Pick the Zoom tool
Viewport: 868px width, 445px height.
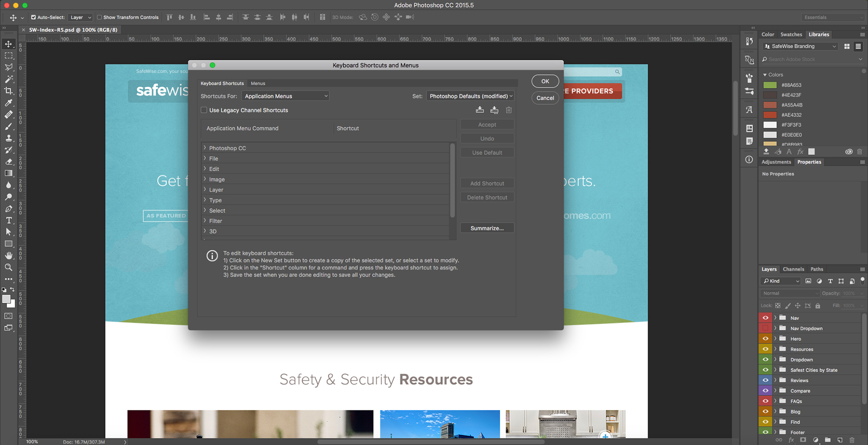click(8, 267)
